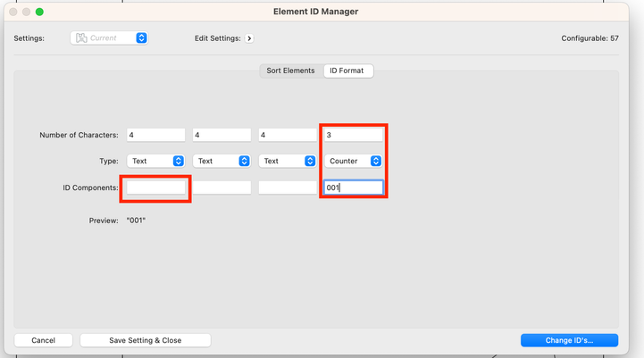Image resolution: width=644 pixels, height=358 pixels.
Task: Select the ID Format tab
Action: pyautogui.click(x=347, y=71)
